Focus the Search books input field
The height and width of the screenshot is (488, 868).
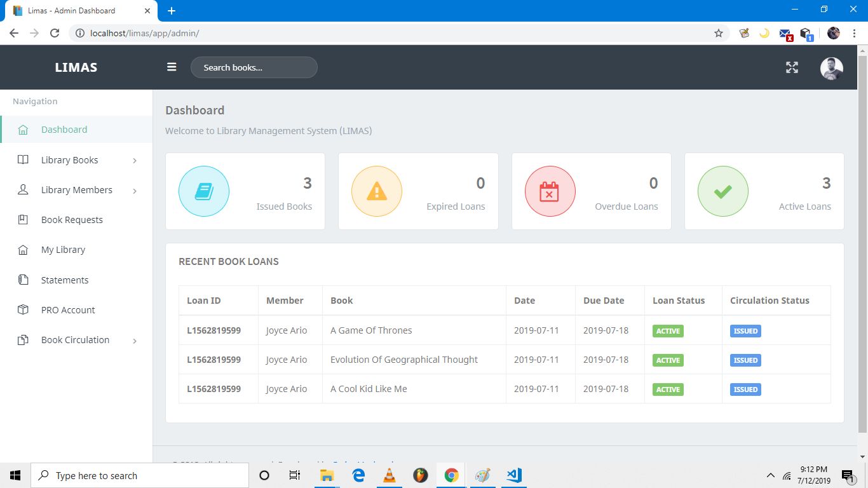click(254, 67)
